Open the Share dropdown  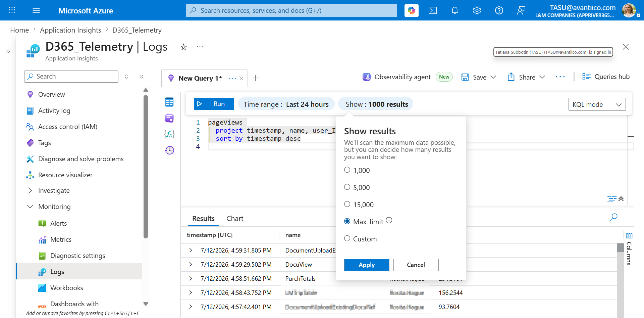[x=526, y=77]
